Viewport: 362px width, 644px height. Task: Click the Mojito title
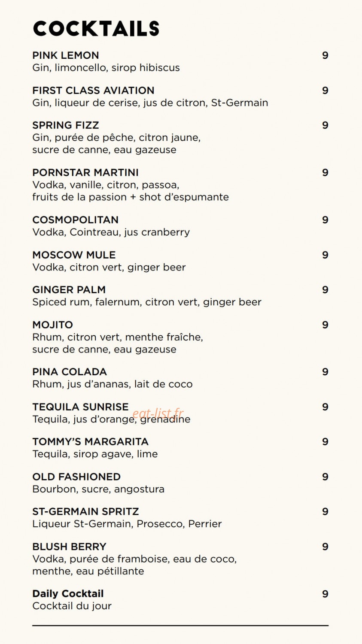52,325
